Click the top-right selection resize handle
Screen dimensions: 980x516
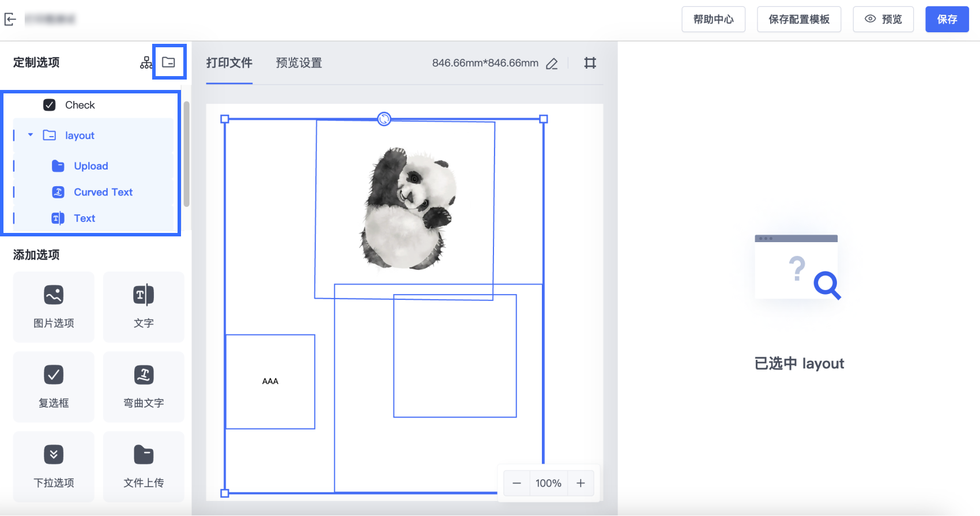pos(544,119)
